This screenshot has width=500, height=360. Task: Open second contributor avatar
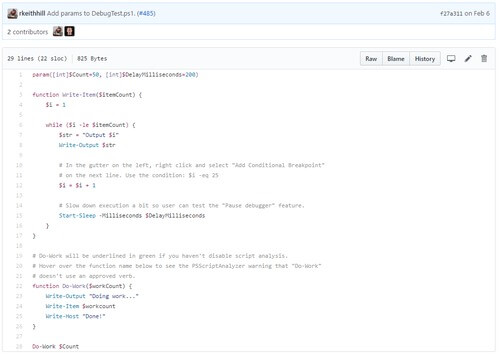click(69, 31)
